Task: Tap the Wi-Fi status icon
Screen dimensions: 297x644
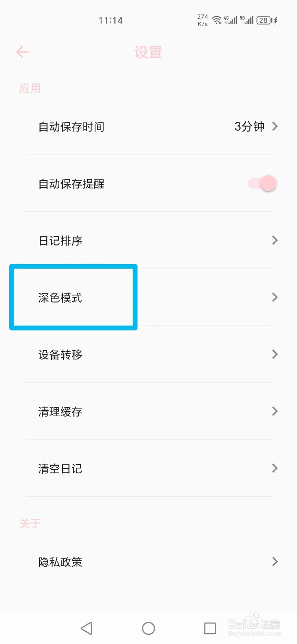Action: (x=217, y=20)
